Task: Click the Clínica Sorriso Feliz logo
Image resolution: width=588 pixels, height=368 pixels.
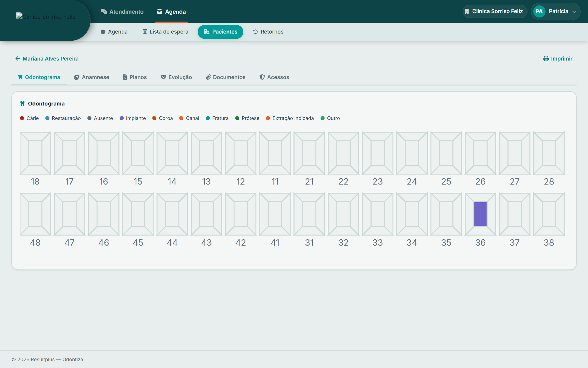Action: (x=46, y=17)
